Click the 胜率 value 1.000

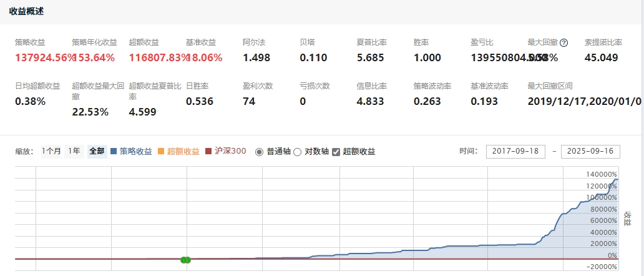click(427, 58)
